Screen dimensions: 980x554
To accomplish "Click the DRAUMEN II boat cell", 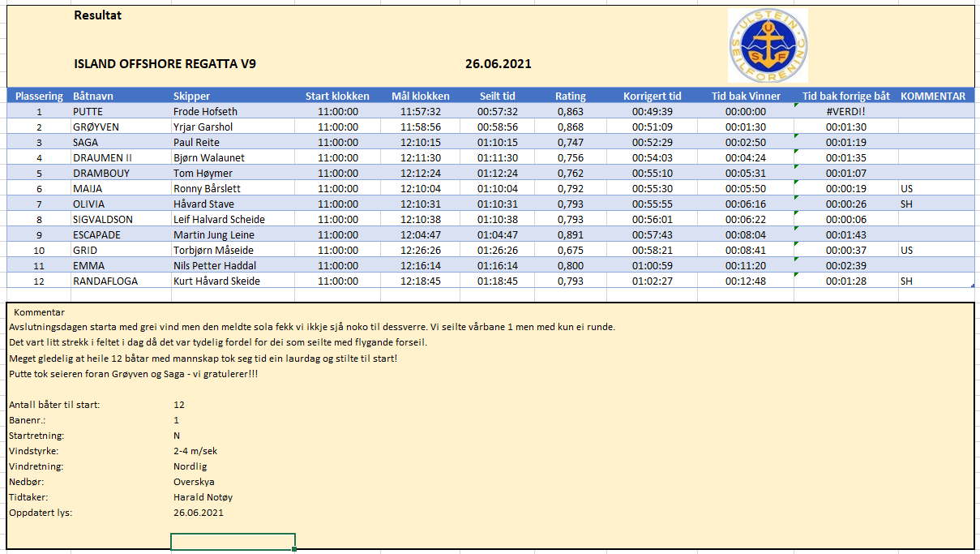I will [102, 157].
